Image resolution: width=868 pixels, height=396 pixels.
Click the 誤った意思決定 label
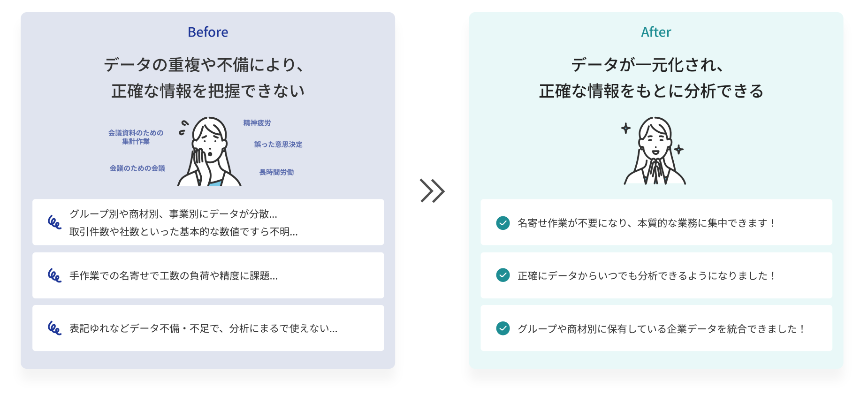tap(278, 145)
